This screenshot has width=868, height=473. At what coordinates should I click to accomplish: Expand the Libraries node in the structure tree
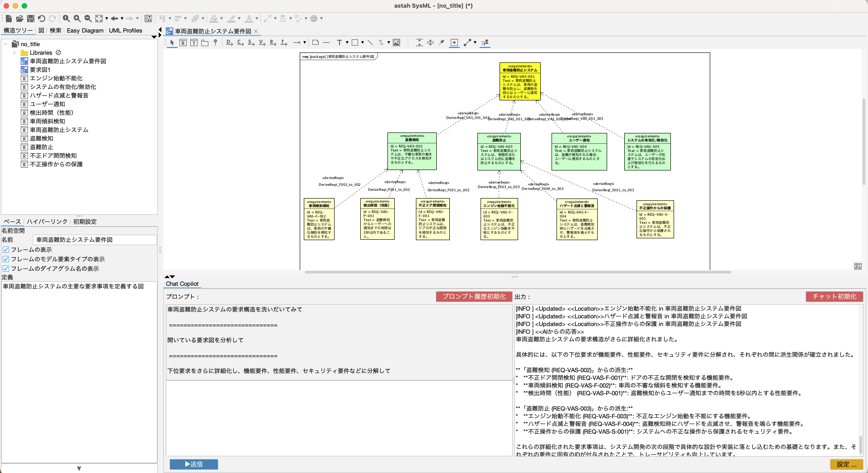click(x=15, y=52)
